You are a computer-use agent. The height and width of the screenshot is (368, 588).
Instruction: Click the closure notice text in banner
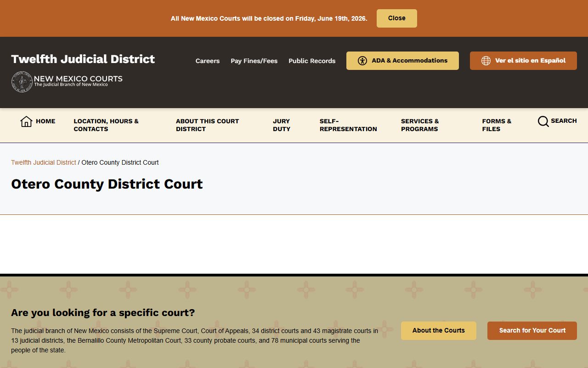pyautogui.click(x=269, y=18)
